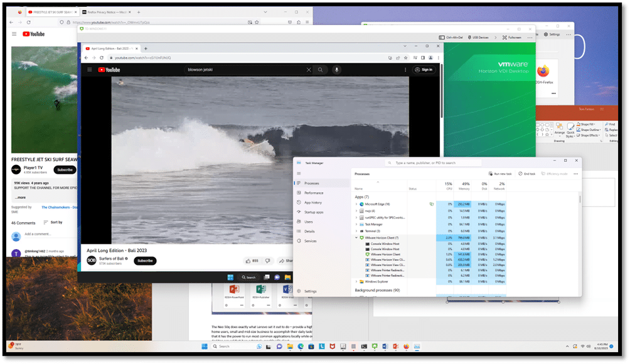
Task: Bookmark page with star in remote Chrome
Action: (406, 58)
